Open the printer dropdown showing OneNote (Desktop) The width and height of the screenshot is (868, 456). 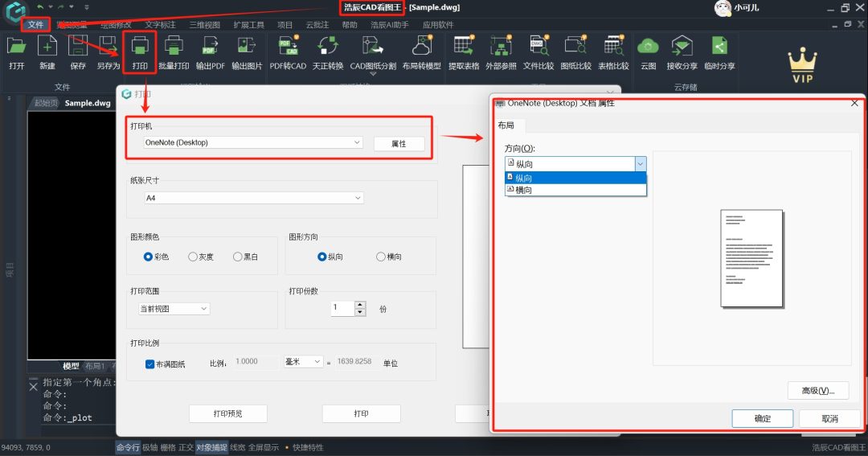pyautogui.click(x=253, y=142)
